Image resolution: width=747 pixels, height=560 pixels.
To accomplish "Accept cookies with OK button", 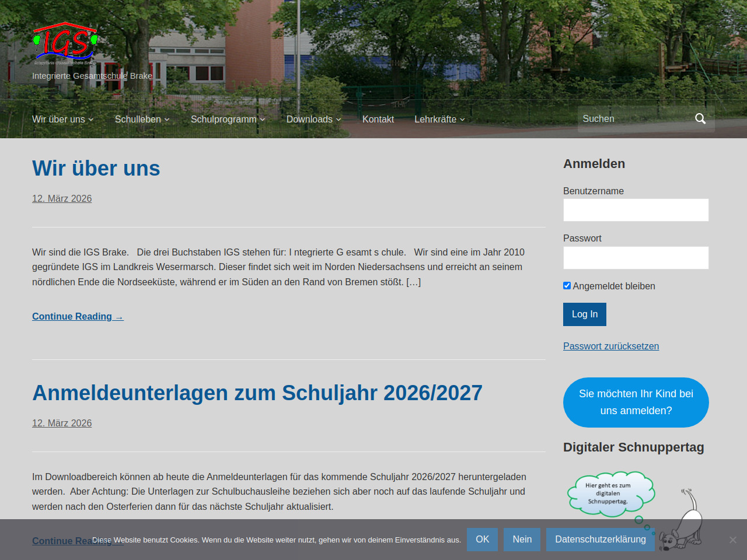I will [482, 540].
